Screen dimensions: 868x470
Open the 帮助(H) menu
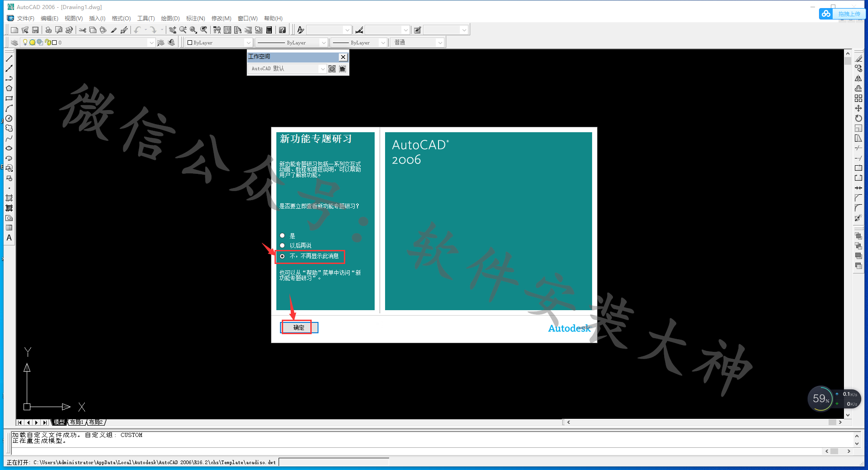(x=273, y=19)
